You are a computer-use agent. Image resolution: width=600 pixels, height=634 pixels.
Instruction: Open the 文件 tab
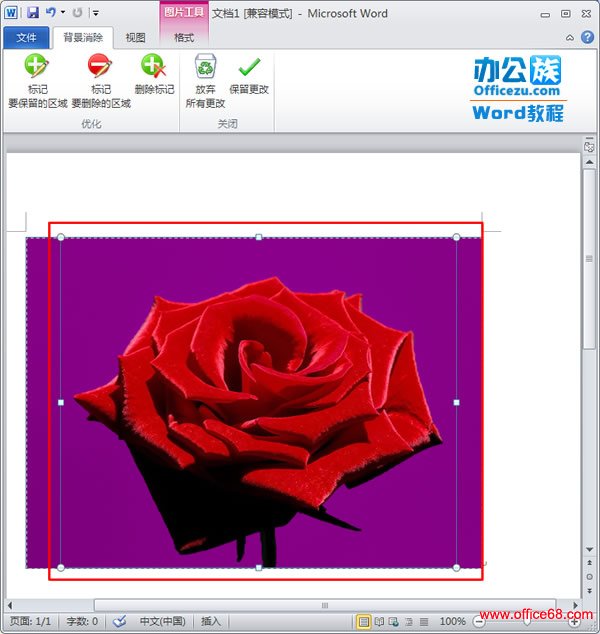click(x=26, y=38)
